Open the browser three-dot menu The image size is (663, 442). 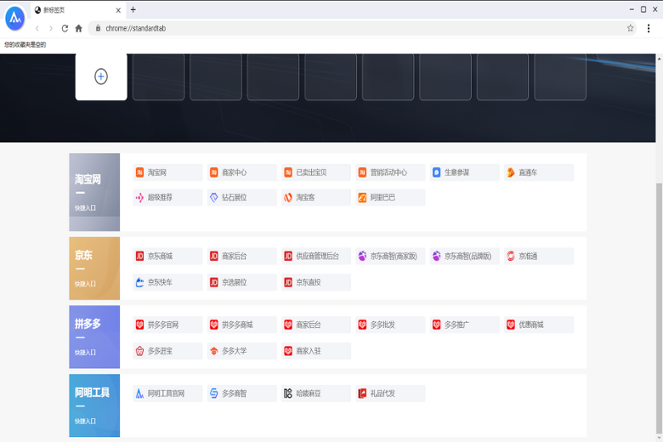pos(649,28)
